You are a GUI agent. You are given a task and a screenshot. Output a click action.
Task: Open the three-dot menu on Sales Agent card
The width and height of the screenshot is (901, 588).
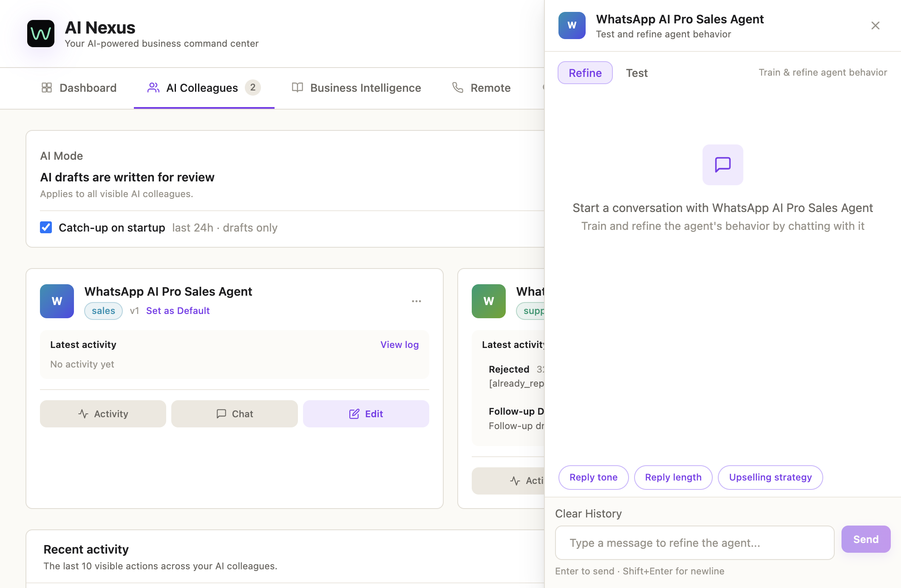pos(416,301)
